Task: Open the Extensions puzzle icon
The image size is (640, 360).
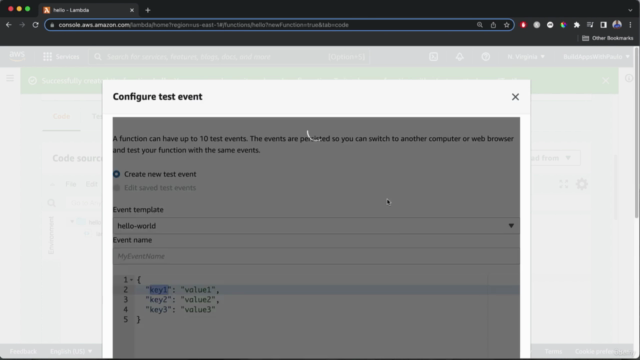Action: [x=577, y=25]
